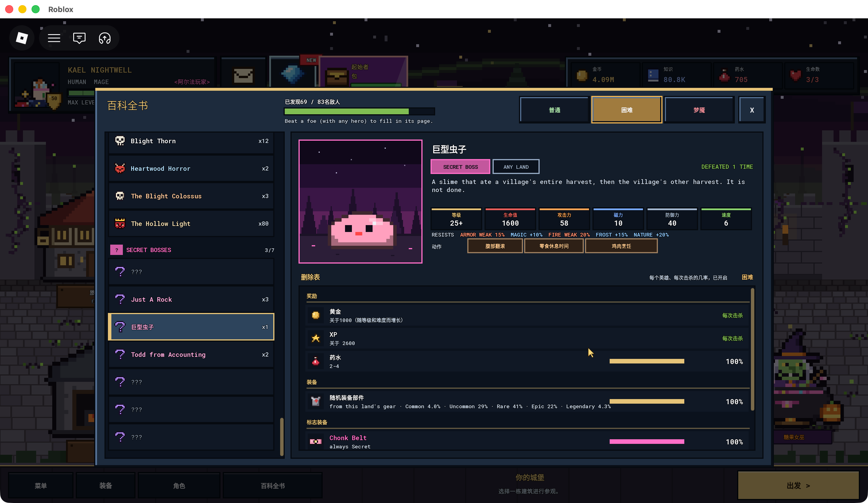Close the encyclopedia with X button
The image size is (868, 503).
click(x=751, y=110)
